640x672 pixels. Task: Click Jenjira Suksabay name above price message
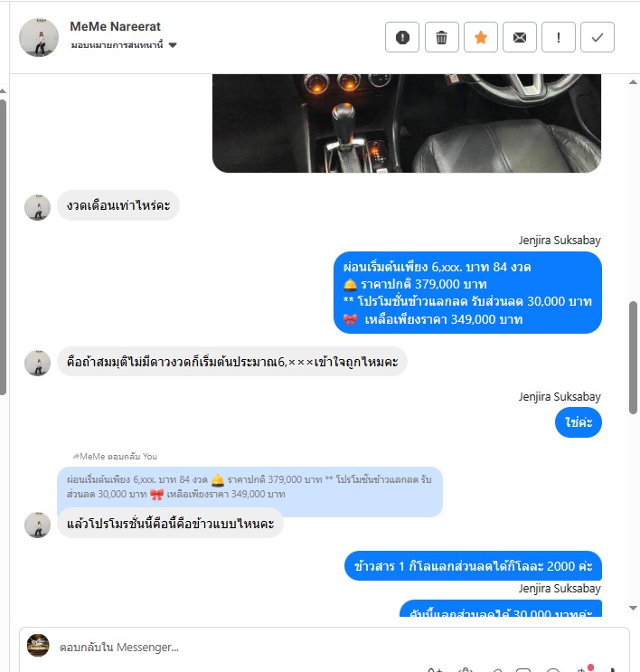(560, 240)
